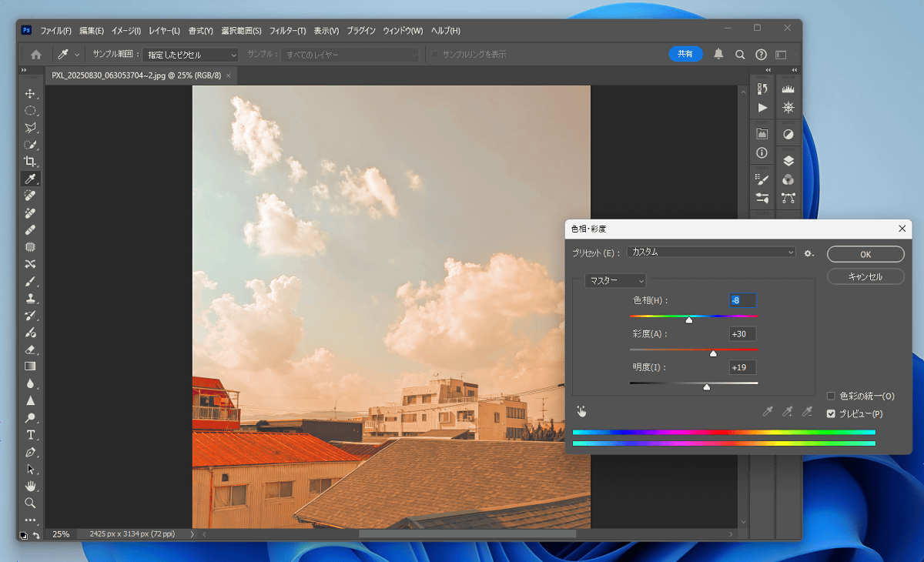Expand the tools panel double-arrow
Screen dimensions: 924x562
24,70
